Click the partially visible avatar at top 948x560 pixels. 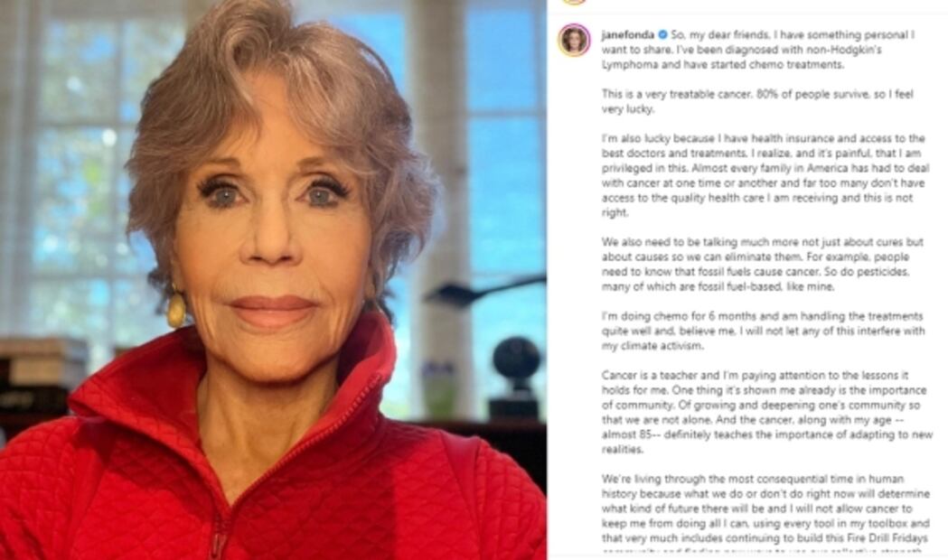(x=574, y=2)
